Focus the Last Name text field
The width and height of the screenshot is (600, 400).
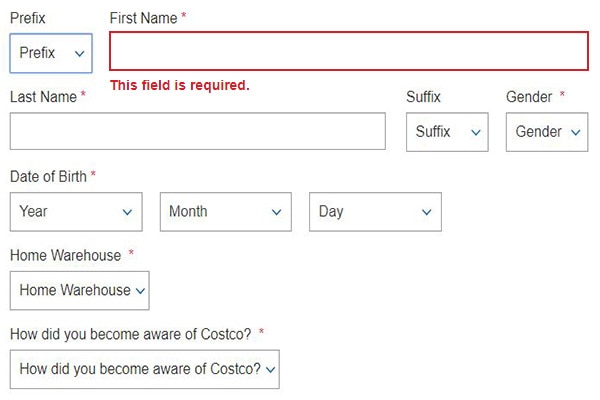197,131
